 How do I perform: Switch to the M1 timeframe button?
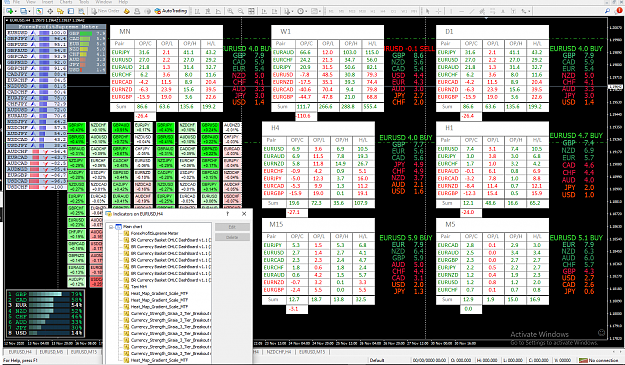point(331,11)
